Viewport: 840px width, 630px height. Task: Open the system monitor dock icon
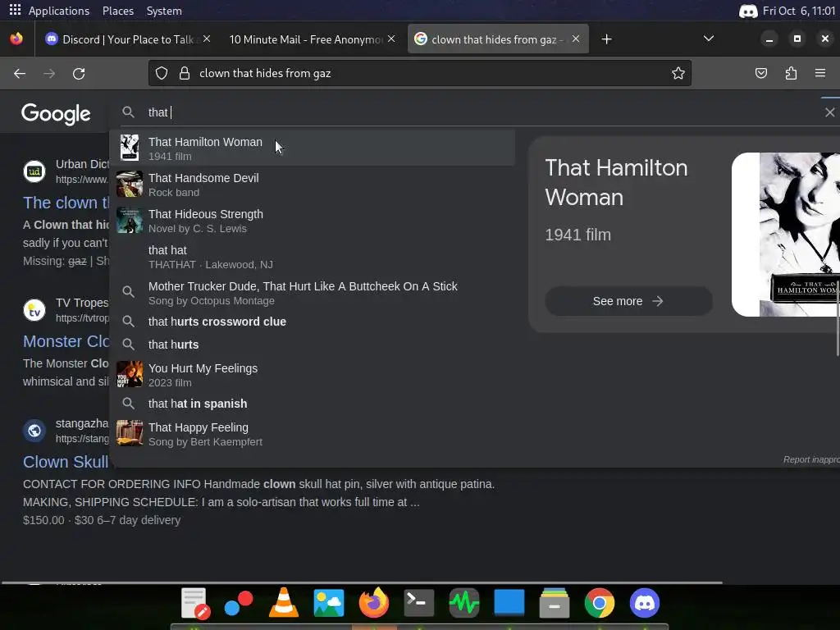pos(464,603)
